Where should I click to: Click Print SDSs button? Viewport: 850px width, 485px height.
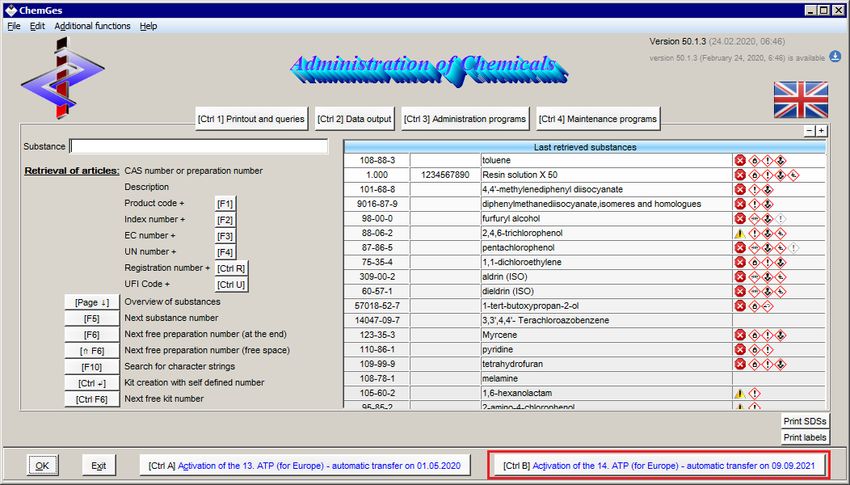[x=805, y=421]
